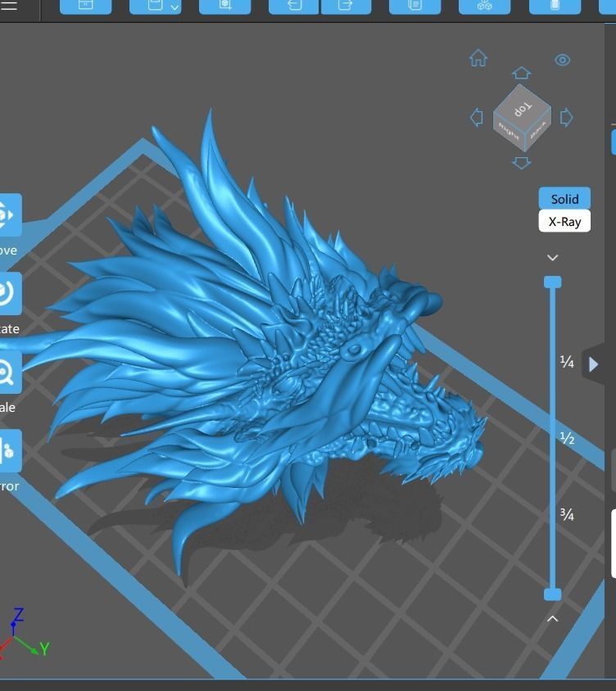Switch render mode to X-Ray
Screen dimensions: 616x691
click(564, 221)
